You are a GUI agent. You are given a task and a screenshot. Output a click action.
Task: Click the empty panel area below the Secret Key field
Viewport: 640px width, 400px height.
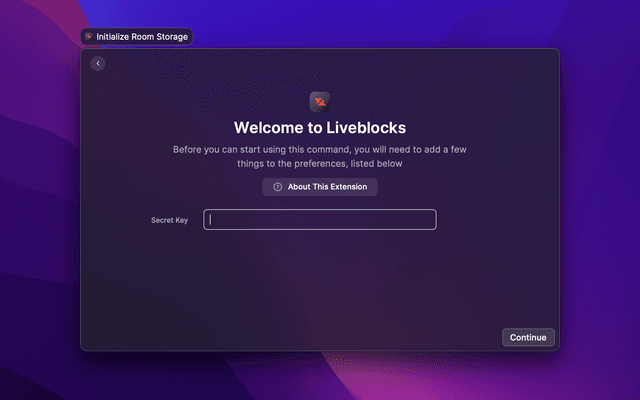click(320, 280)
